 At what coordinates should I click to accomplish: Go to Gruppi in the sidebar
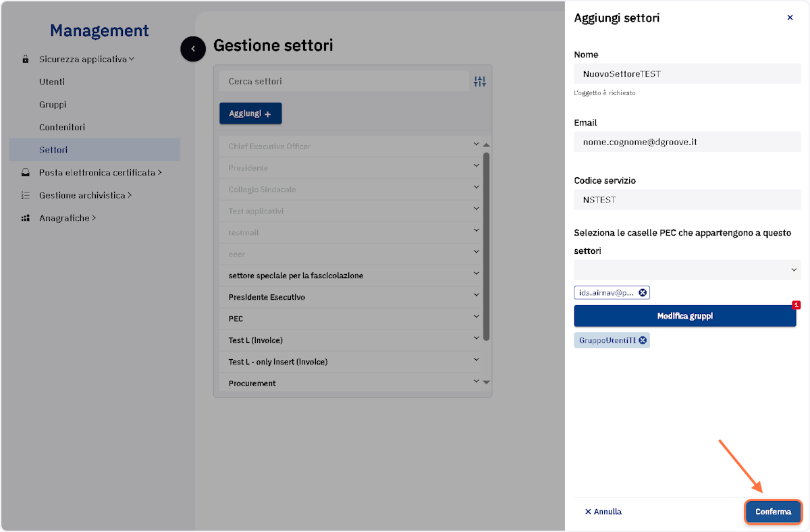53,105
